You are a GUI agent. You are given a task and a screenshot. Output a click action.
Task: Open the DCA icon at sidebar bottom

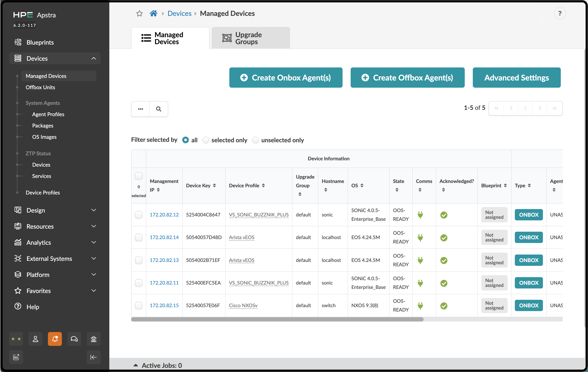coord(16,357)
